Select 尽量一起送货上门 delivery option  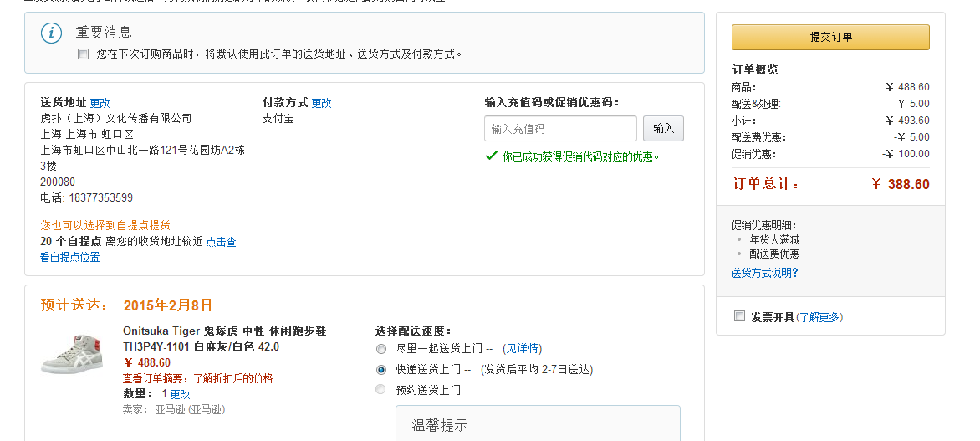380,349
